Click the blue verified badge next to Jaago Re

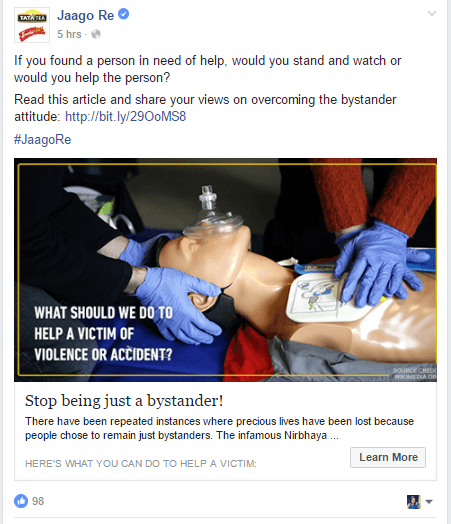coord(124,14)
